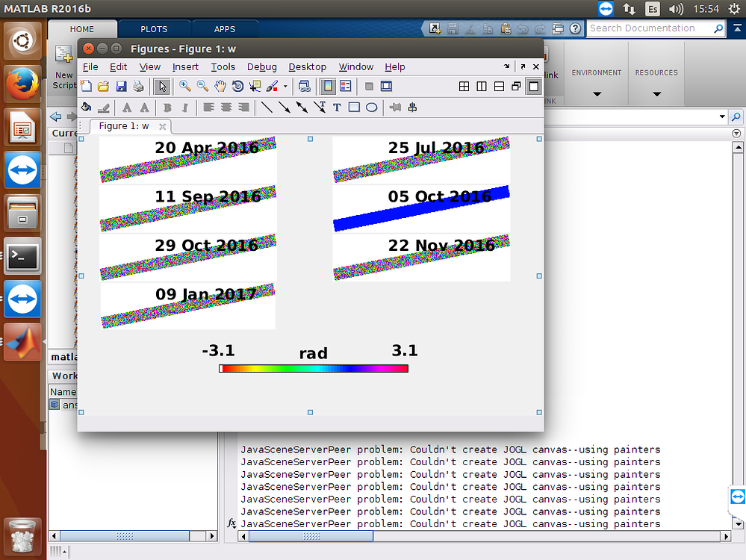Viewport: 746px width, 560px height.
Task: Toggle Bold text formatting
Action: (167, 108)
